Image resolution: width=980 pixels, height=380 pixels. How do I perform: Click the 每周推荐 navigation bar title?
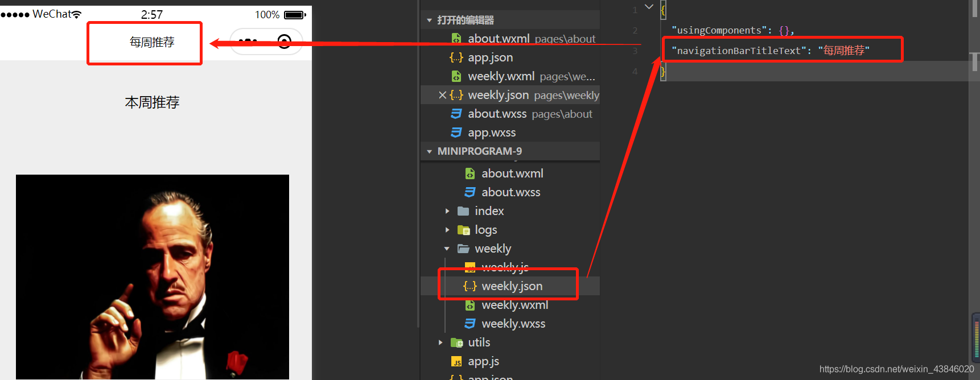[152, 42]
